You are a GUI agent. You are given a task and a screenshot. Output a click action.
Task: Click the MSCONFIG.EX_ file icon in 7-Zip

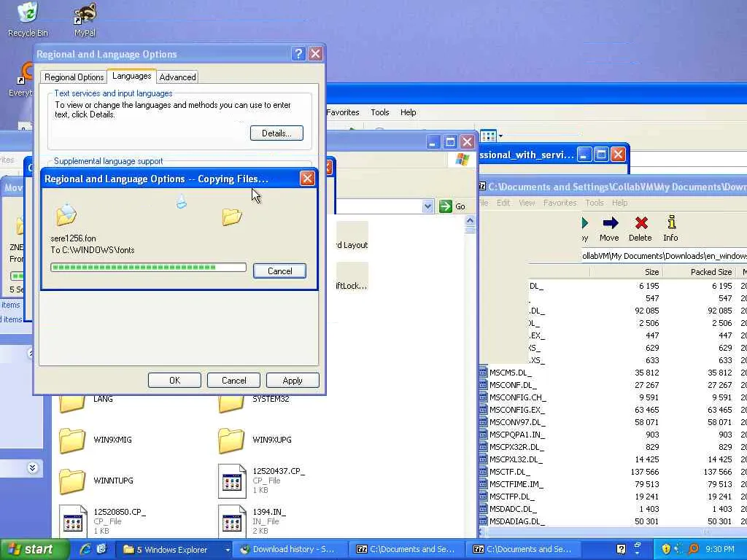483,410
